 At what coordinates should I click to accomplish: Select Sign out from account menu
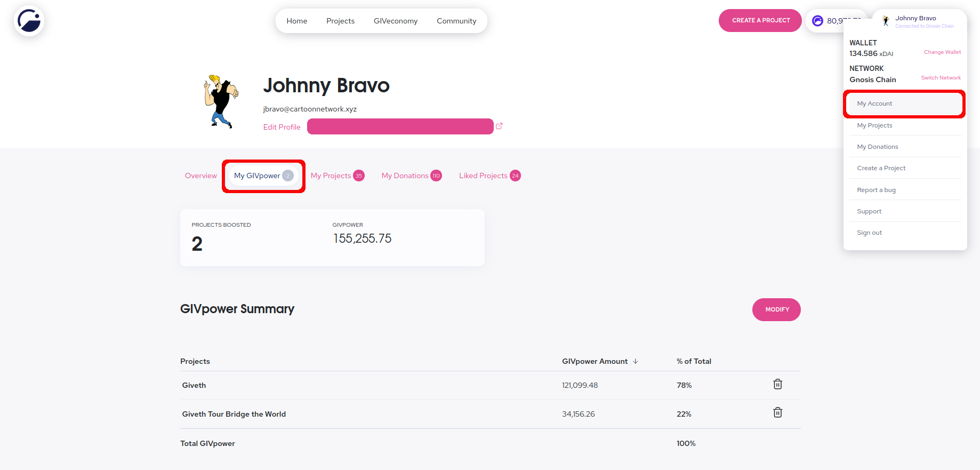click(x=869, y=233)
